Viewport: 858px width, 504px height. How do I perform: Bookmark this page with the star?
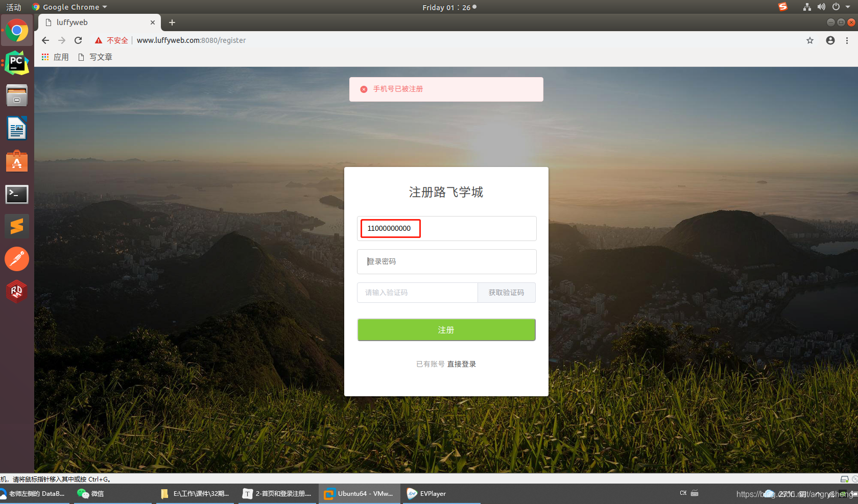click(810, 40)
